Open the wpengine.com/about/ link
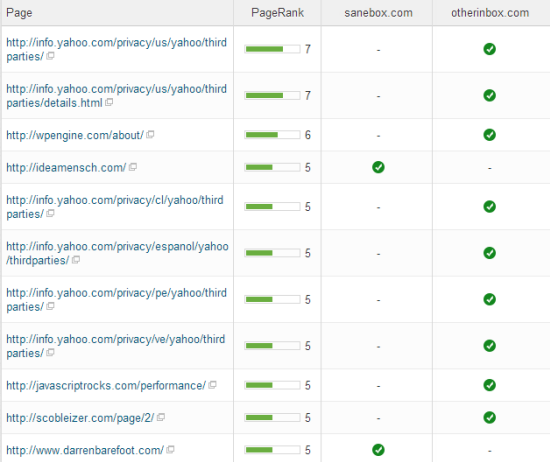 point(75,135)
